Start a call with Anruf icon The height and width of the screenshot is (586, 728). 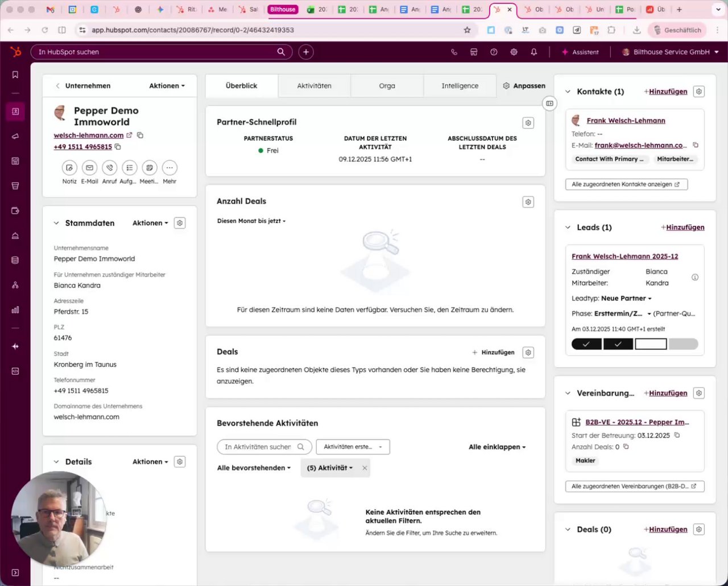109,168
